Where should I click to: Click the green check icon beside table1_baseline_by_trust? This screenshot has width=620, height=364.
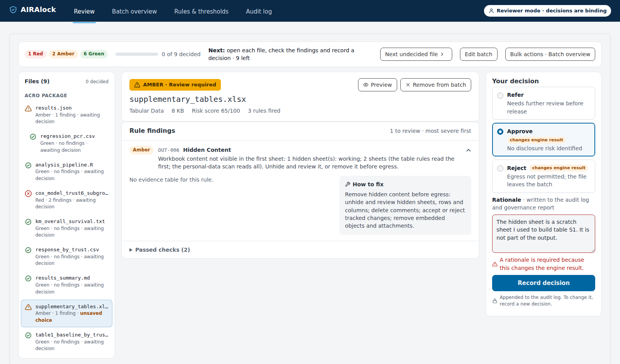pos(28,335)
